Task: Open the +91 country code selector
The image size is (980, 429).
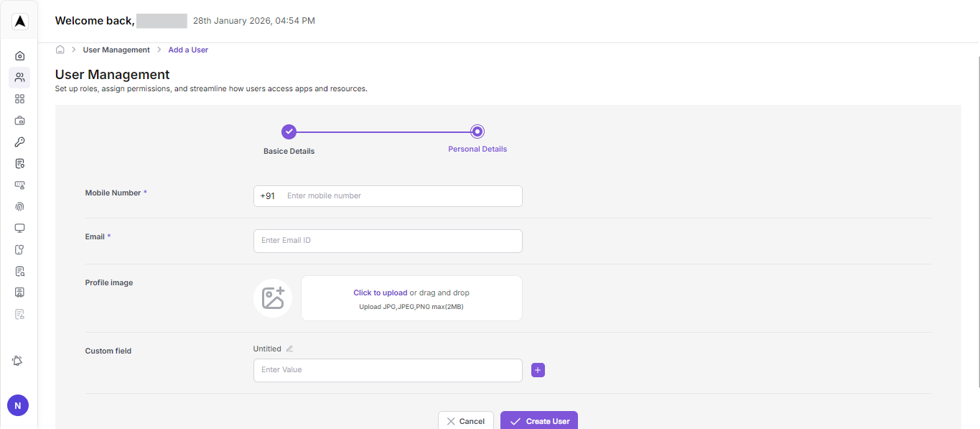Action: coord(267,195)
